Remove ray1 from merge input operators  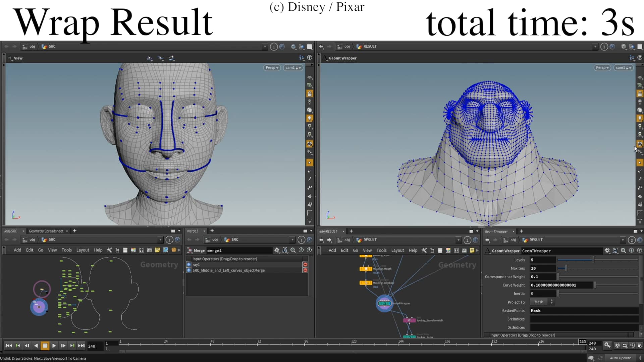coord(305,265)
